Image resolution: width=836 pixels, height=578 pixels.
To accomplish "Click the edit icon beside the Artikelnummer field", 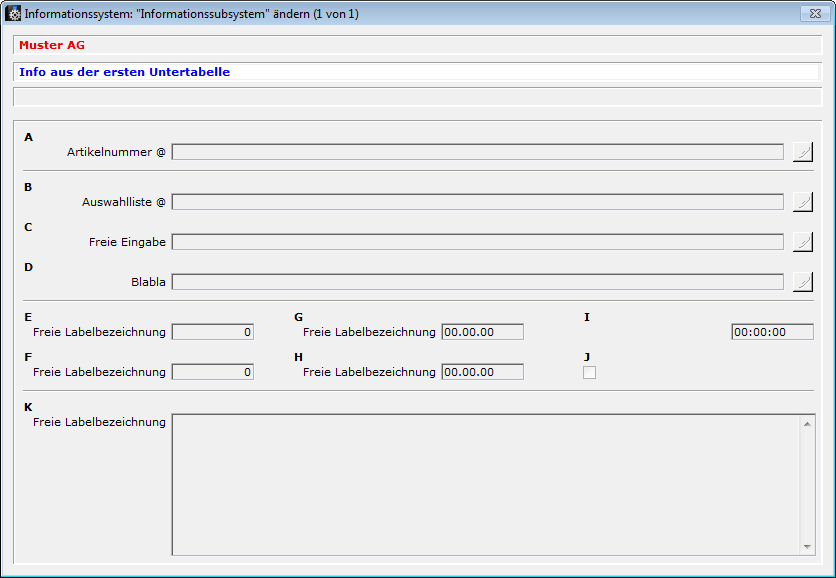I will click(802, 152).
